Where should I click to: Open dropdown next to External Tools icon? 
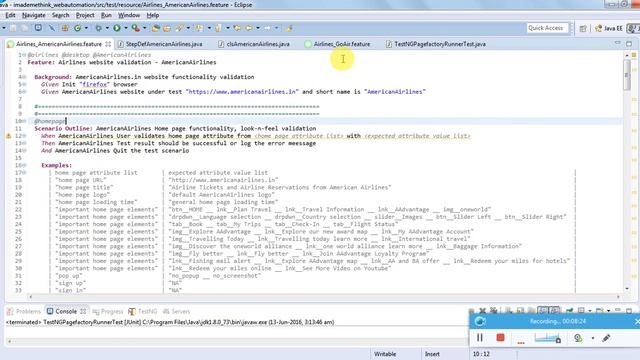click(144, 28)
